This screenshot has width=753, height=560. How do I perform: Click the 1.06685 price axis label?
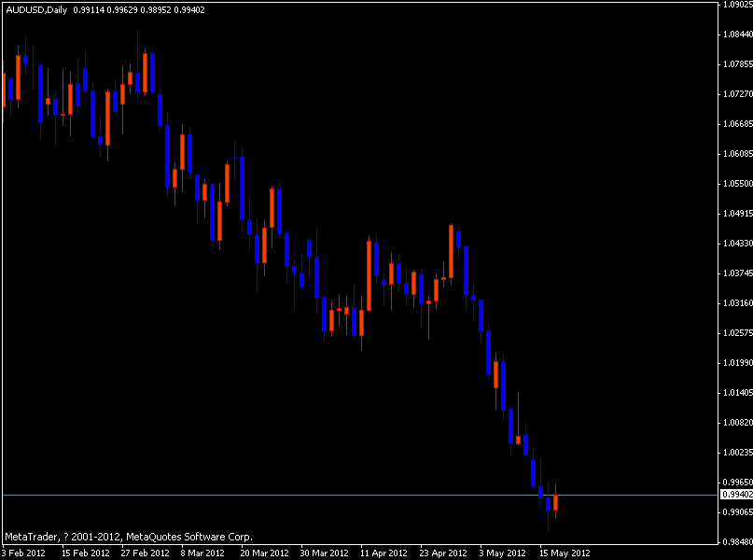click(x=738, y=124)
